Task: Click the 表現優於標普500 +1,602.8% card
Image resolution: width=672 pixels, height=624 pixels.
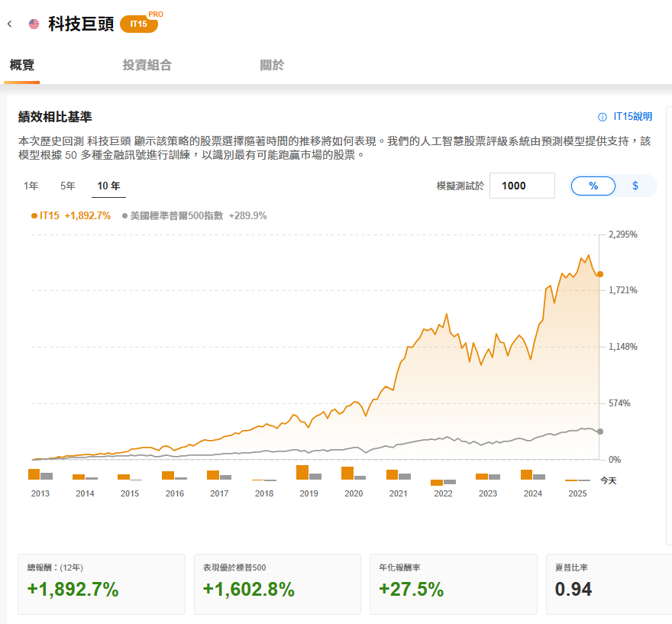Action: click(278, 584)
